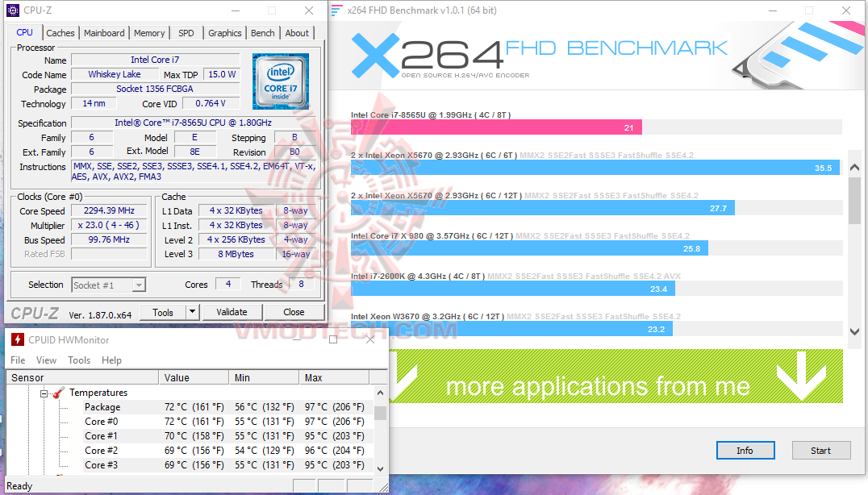Click the Ready status bar text in HWMonitor
This screenshot has width=868, height=495.
[x=19, y=485]
